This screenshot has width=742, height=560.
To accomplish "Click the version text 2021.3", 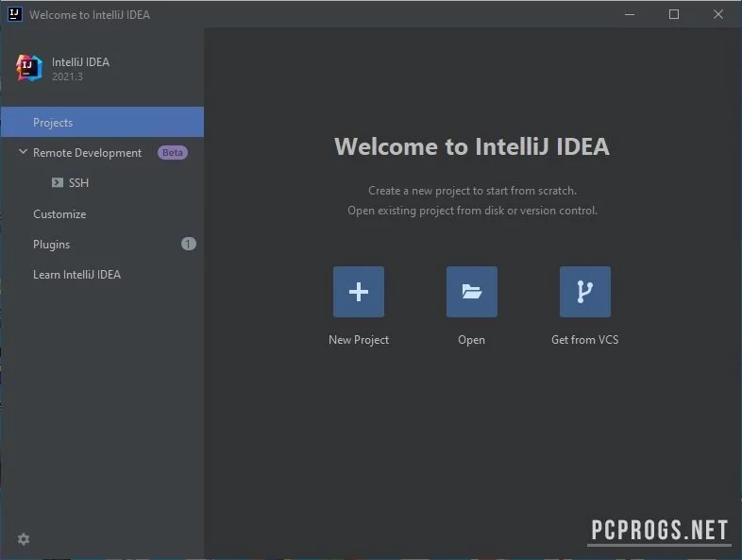I will pyautogui.click(x=67, y=76).
